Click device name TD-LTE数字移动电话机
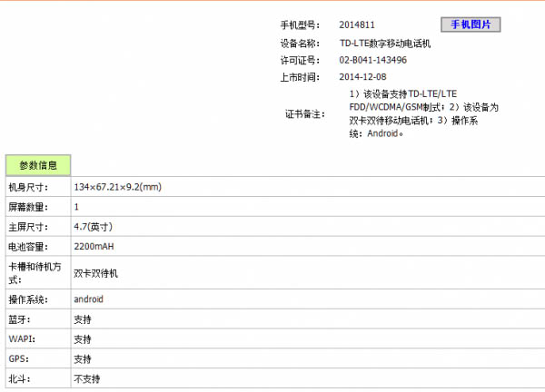 pyautogui.click(x=385, y=44)
